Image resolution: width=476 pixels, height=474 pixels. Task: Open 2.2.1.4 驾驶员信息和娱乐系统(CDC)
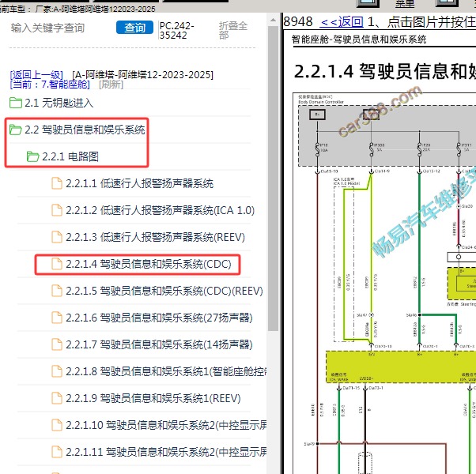pos(149,264)
